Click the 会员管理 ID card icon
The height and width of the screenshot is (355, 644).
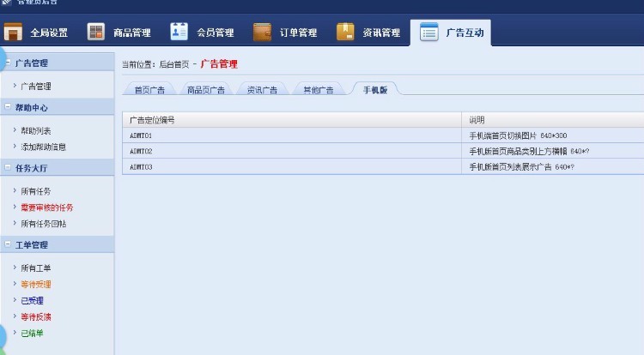pos(179,32)
